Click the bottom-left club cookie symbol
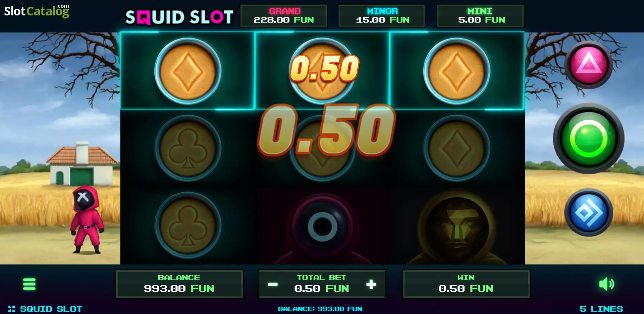 188,225
